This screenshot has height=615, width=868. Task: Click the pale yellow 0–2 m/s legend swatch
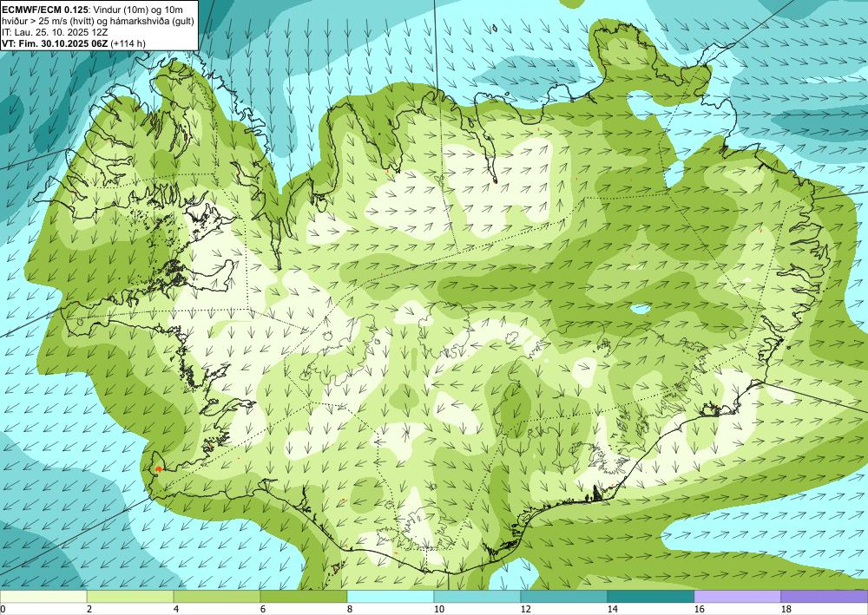coord(43,596)
